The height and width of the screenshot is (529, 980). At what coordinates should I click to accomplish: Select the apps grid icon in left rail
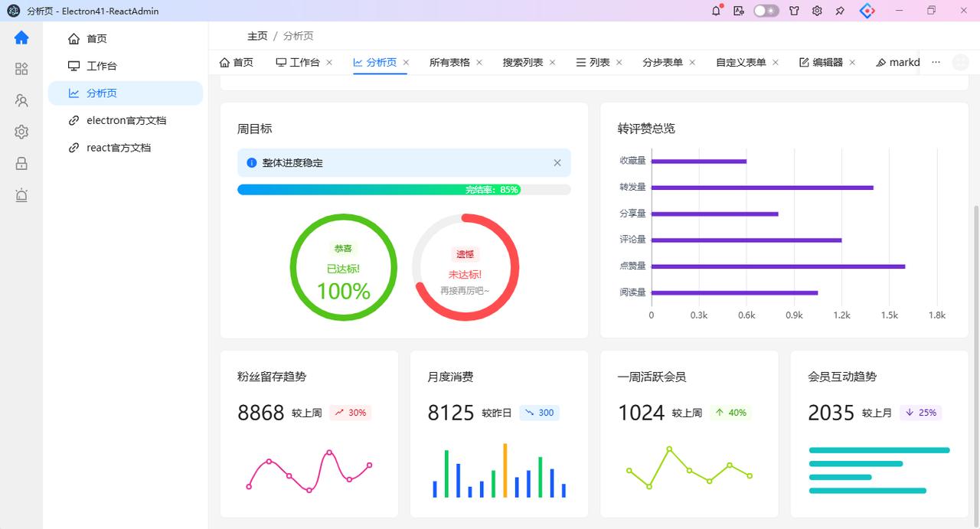[21, 69]
